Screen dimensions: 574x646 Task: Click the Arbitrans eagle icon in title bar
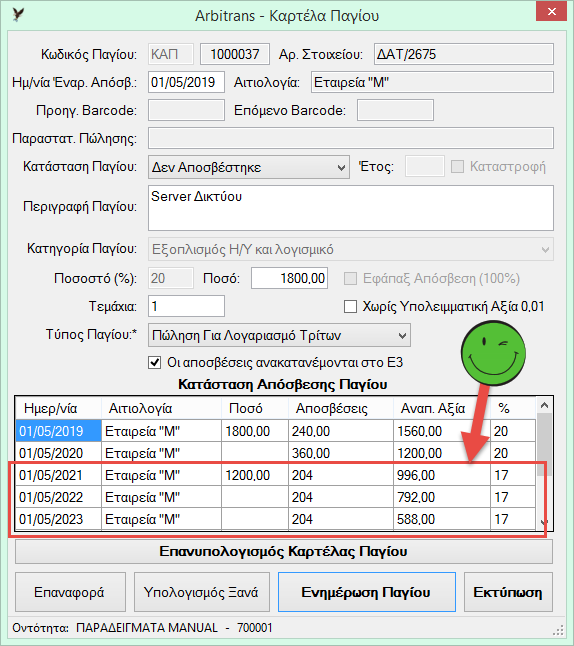point(18,15)
